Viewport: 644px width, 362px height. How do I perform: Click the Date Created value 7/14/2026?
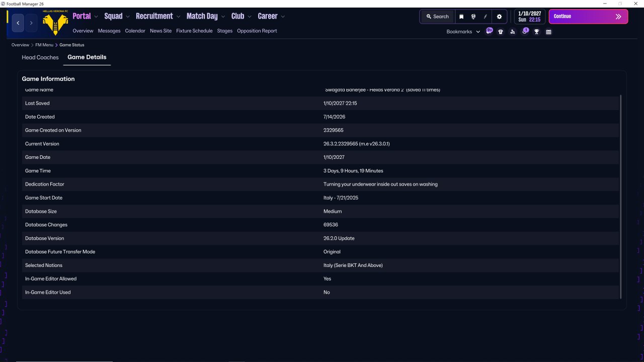point(334,117)
